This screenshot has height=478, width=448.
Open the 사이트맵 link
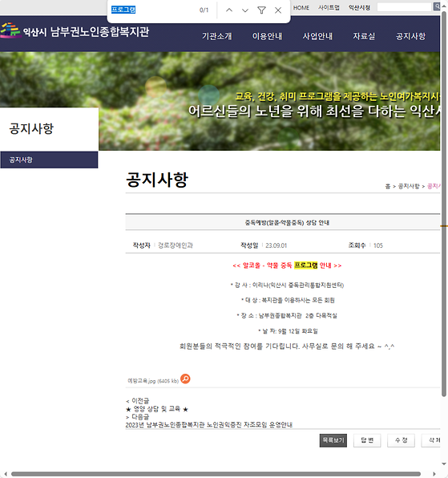click(x=329, y=8)
